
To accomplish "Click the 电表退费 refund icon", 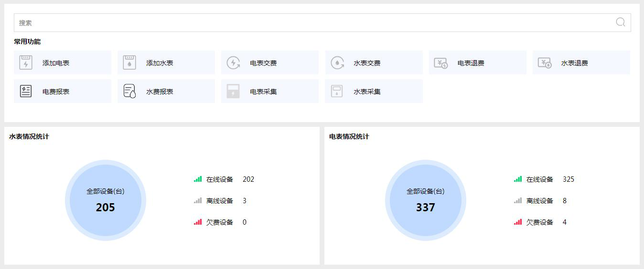I will coord(440,63).
